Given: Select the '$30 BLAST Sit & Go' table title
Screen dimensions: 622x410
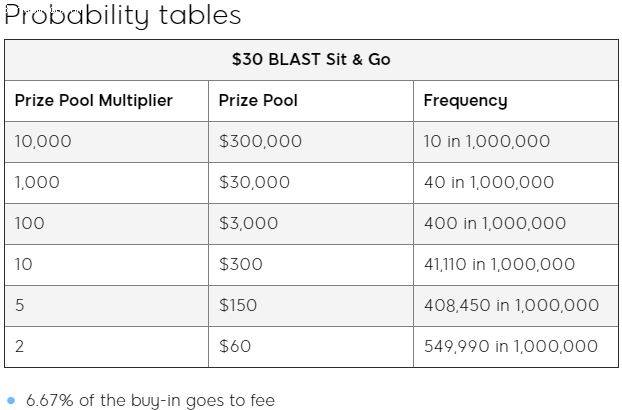Looking at the screenshot, I should point(311,59).
